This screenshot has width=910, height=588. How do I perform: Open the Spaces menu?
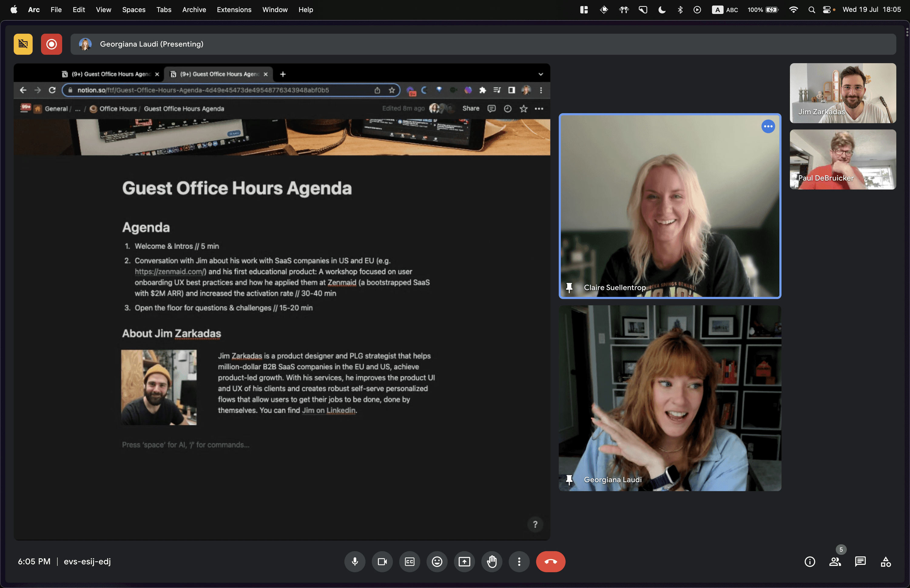pyautogui.click(x=134, y=9)
